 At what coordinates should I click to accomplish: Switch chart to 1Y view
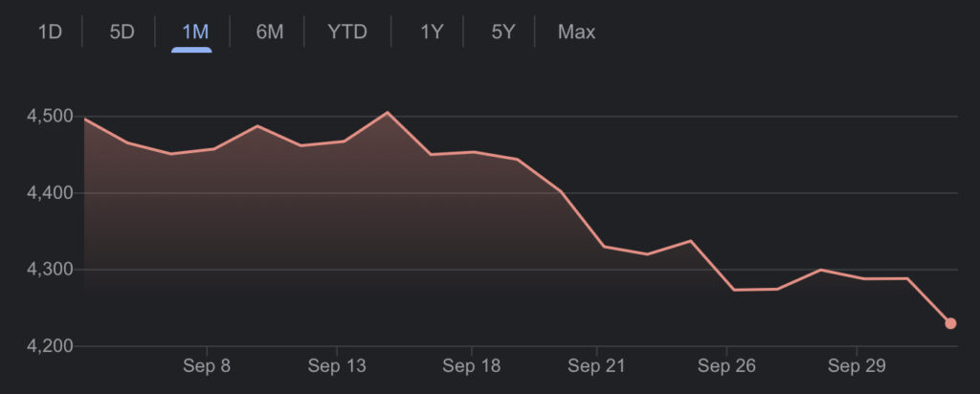click(432, 32)
